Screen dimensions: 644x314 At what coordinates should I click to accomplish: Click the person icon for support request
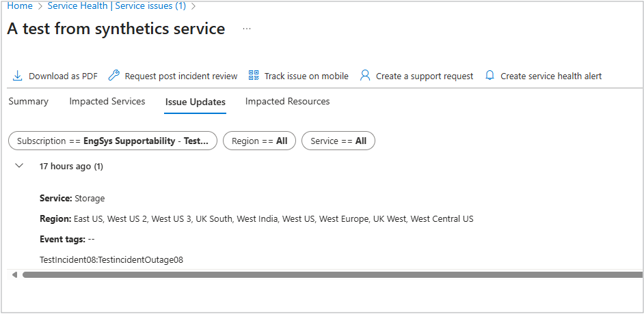click(x=365, y=76)
